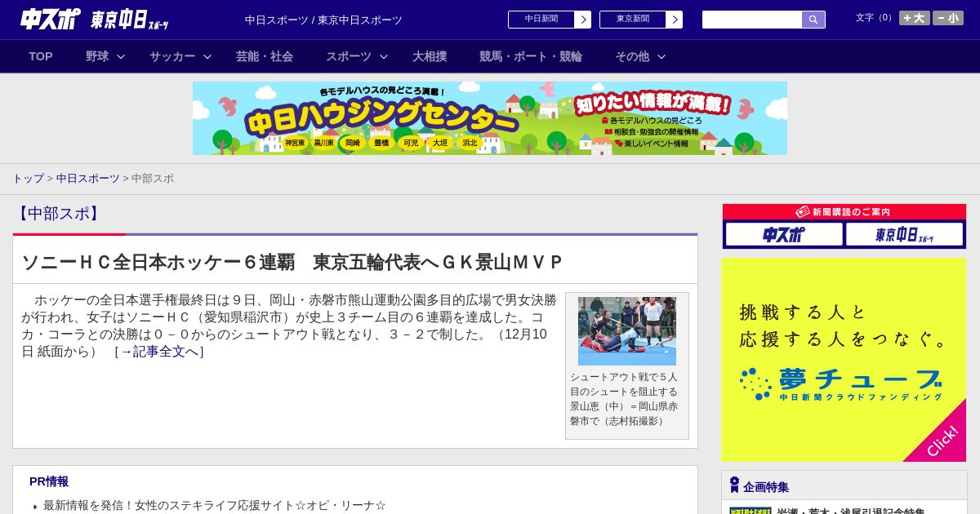The image size is (980, 514).
Task: Click the 【中部スポ】 section heading
Action: (x=57, y=214)
